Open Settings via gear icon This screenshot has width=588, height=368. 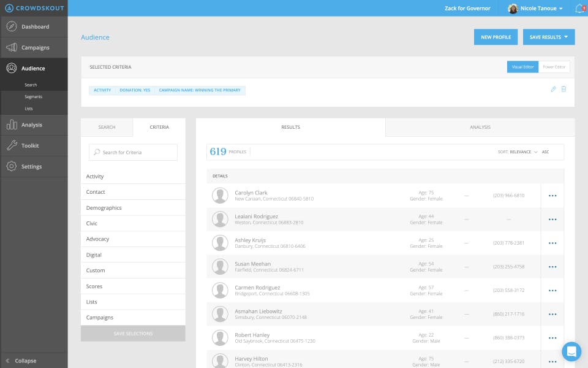12,166
